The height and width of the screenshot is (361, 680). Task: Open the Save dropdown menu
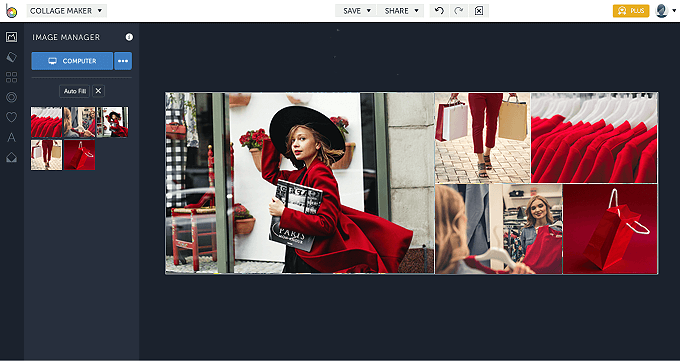356,11
